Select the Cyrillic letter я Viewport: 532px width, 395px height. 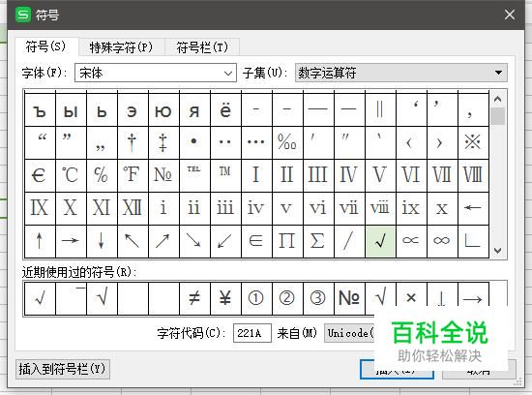click(194, 110)
